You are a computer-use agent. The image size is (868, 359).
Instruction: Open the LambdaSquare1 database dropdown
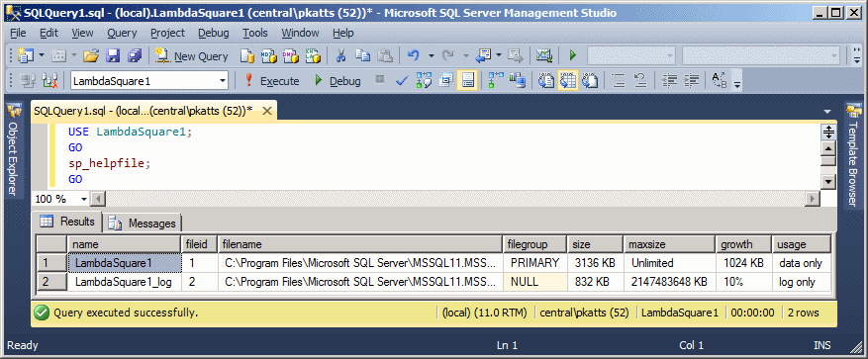223,81
